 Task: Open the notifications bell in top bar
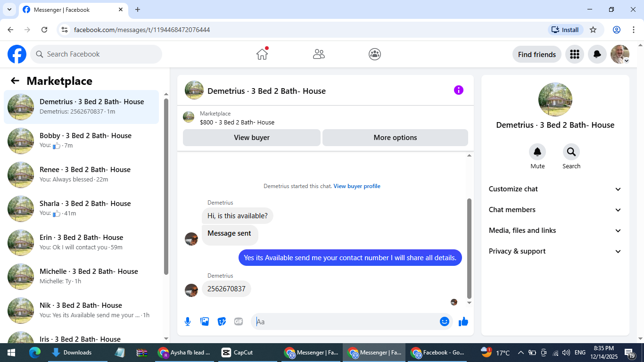597,54
